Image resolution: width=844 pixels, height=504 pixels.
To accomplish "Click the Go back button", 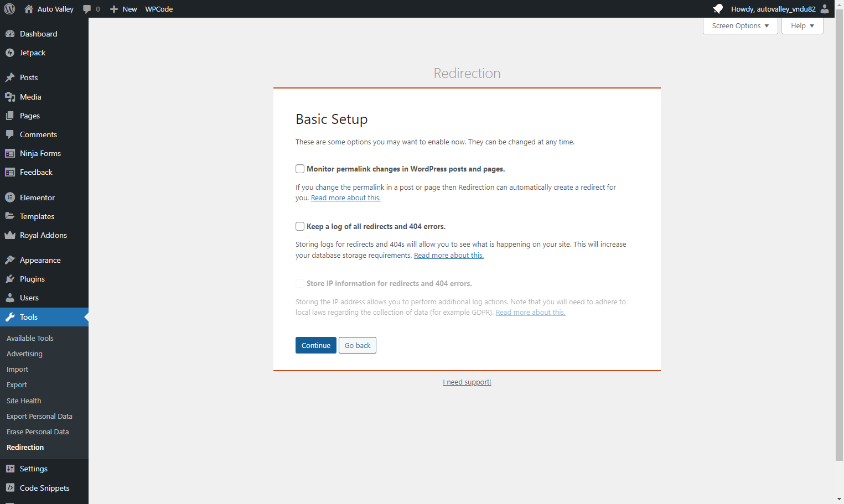I will coord(358,345).
